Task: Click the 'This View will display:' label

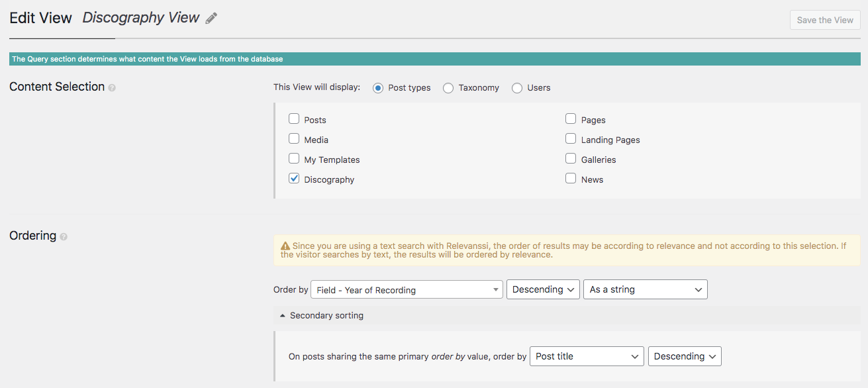Action: 316,87
